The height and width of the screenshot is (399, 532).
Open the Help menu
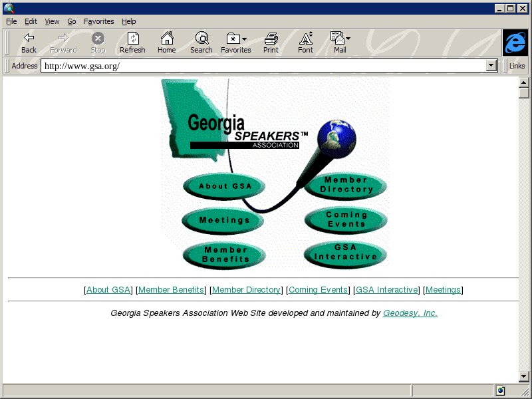click(128, 21)
